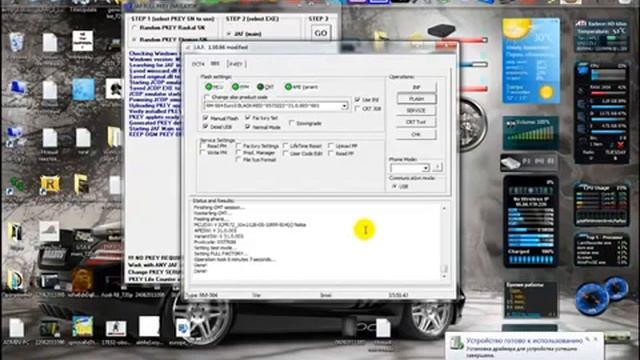Click the weather gadget on the desktop

coord(531,60)
